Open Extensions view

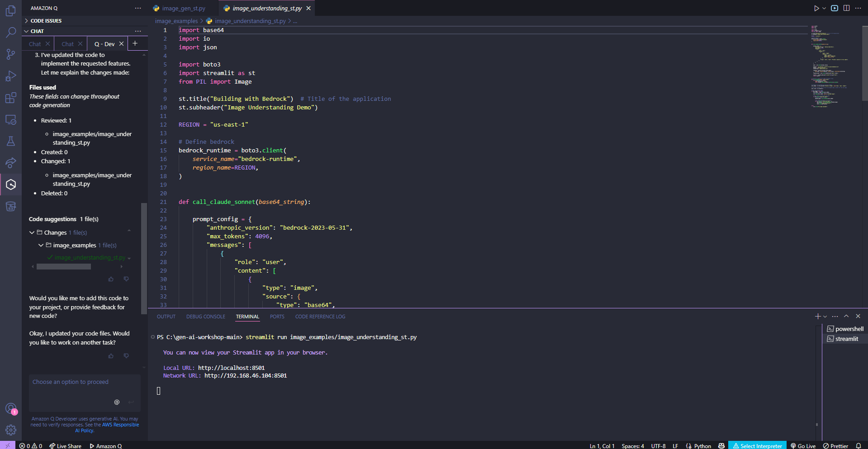pyautogui.click(x=11, y=98)
